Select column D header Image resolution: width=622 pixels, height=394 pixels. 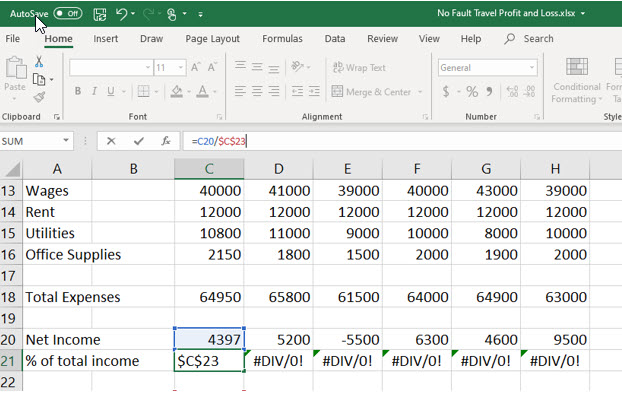278,169
